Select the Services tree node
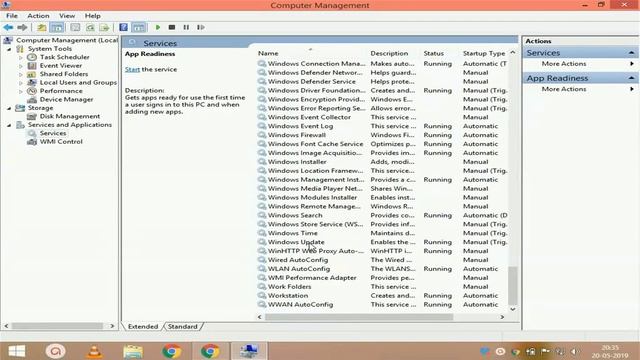 [x=53, y=133]
